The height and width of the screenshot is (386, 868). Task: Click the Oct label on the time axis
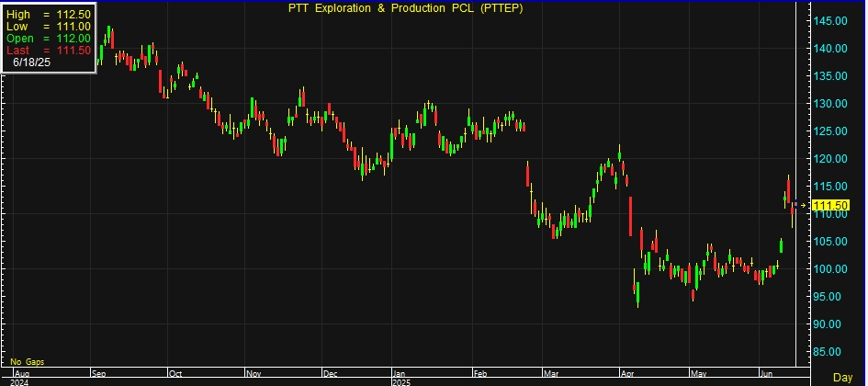click(x=175, y=374)
